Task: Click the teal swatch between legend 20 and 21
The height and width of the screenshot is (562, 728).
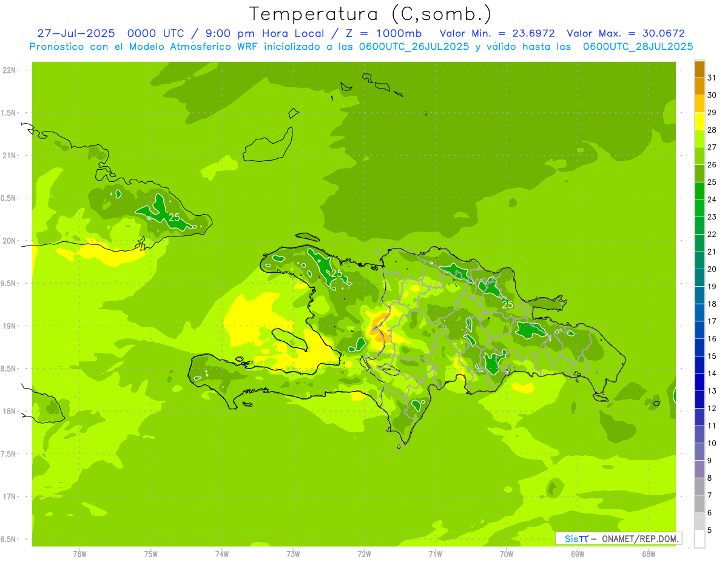Action: click(x=699, y=261)
